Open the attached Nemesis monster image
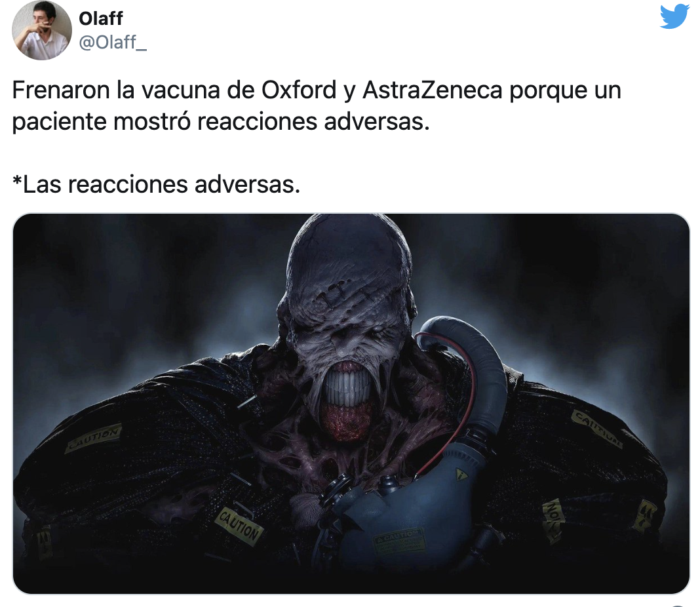Viewport: 700px width, 607px height. click(351, 404)
